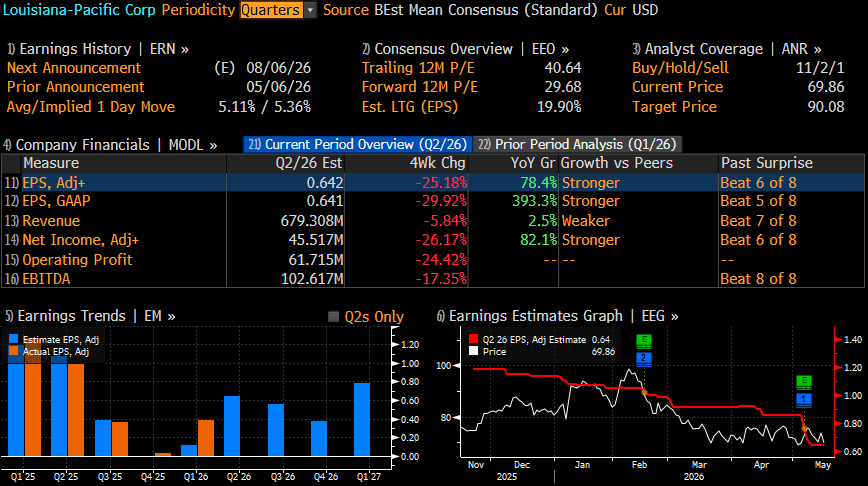This screenshot has height=486, width=868.
Task: Click the orange Q1'26 actual EPS bar
Action: point(206,438)
